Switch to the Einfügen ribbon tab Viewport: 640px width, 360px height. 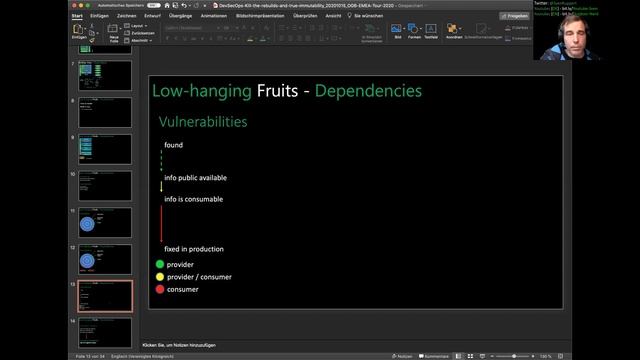tap(99, 16)
